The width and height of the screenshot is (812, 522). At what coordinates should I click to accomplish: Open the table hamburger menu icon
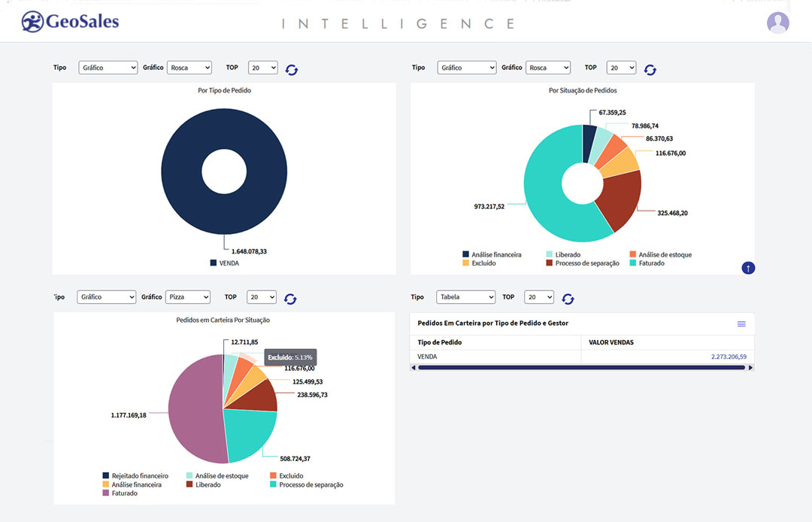click(x=741, y=323)
